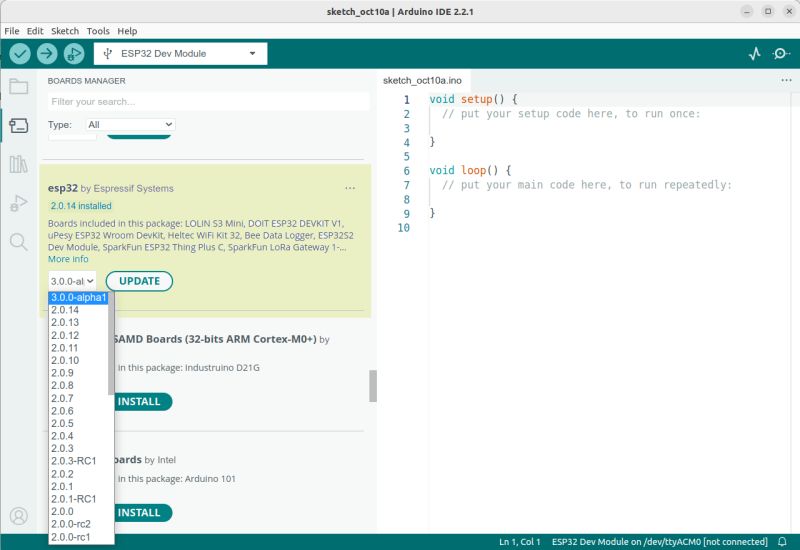Choose version 2.0.6
Screen dimensions: 800x550
[78, 411]
